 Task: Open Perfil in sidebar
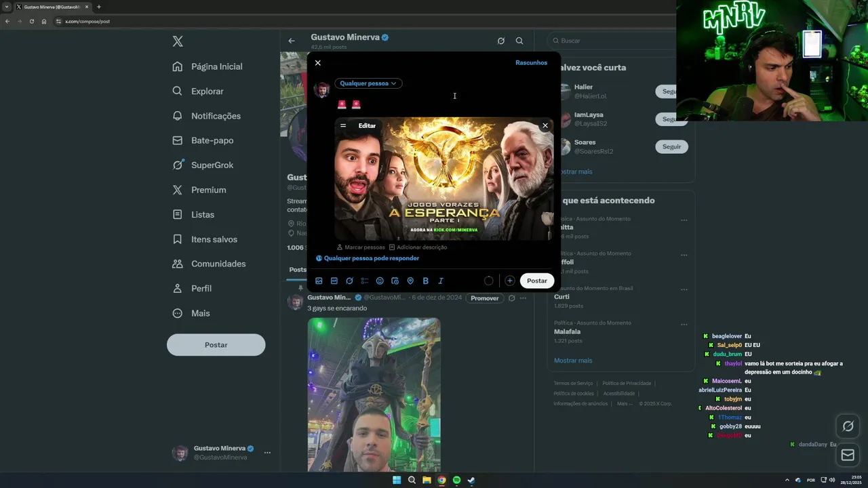click(193, 288)
